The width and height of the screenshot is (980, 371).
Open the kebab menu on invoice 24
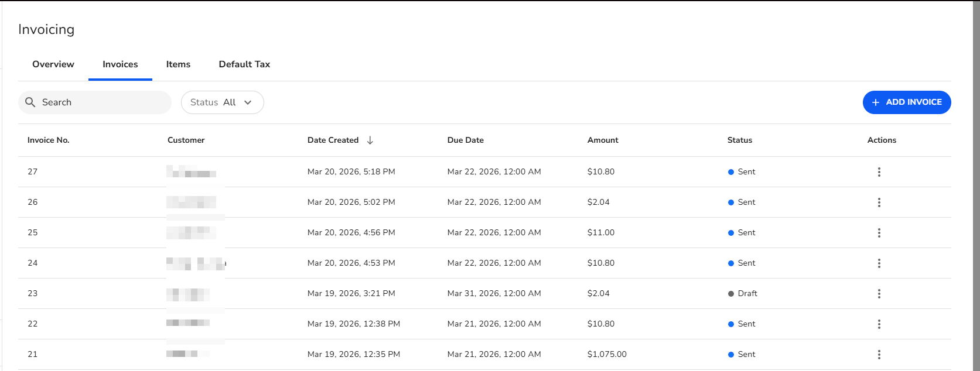(879, 263)
